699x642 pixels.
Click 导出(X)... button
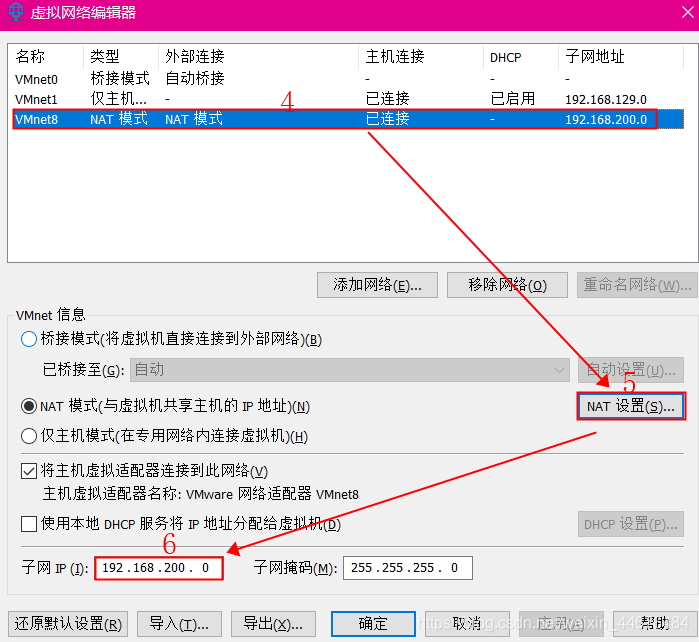click(273, 624)
